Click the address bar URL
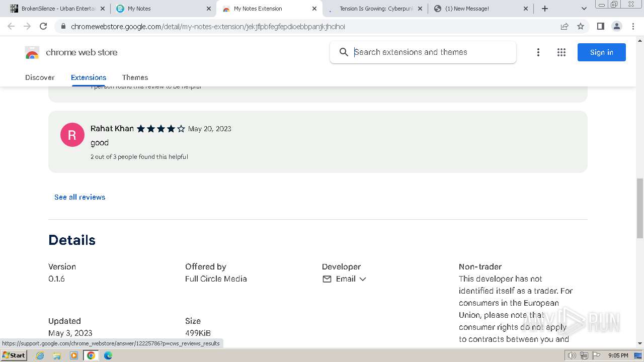This screenshot has width=644, height=362. [x=208, y=26]
